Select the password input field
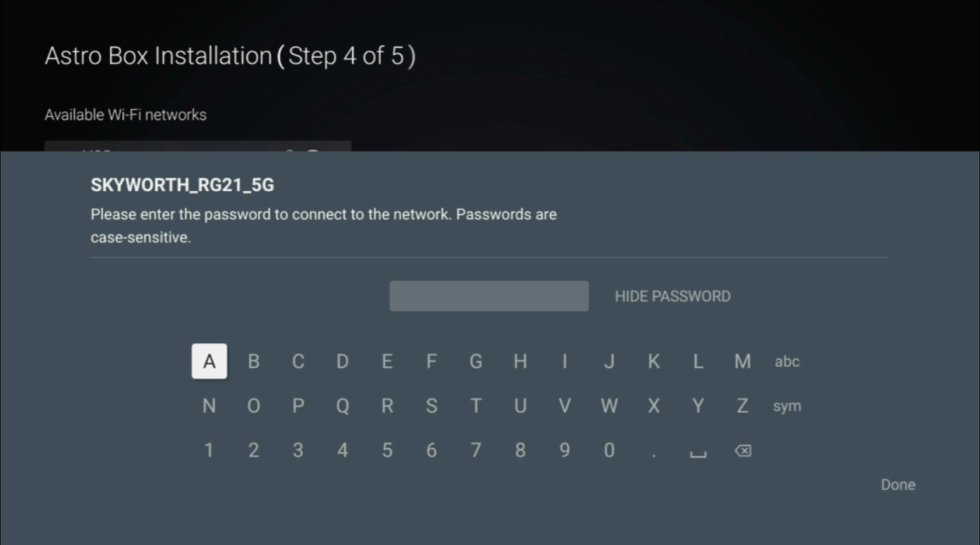 click(489, 296)
